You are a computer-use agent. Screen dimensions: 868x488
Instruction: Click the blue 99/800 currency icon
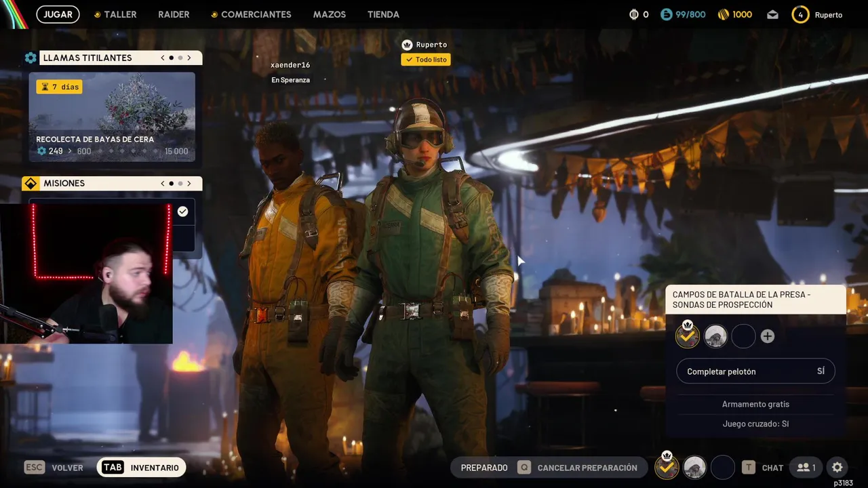[667, 14]
